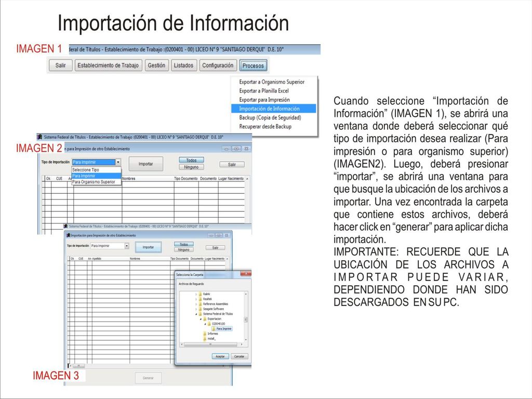Expand Seagate Software folder arrow

(x=196, y=309)
